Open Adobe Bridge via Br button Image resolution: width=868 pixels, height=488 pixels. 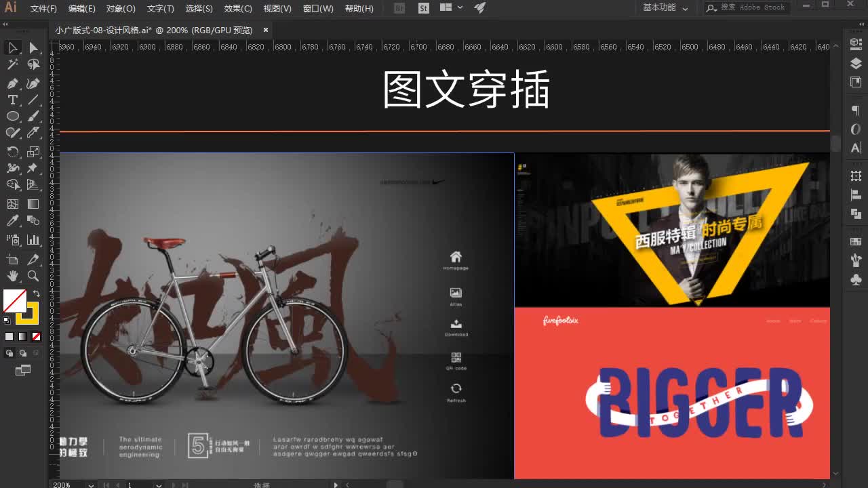pos(399,8)
